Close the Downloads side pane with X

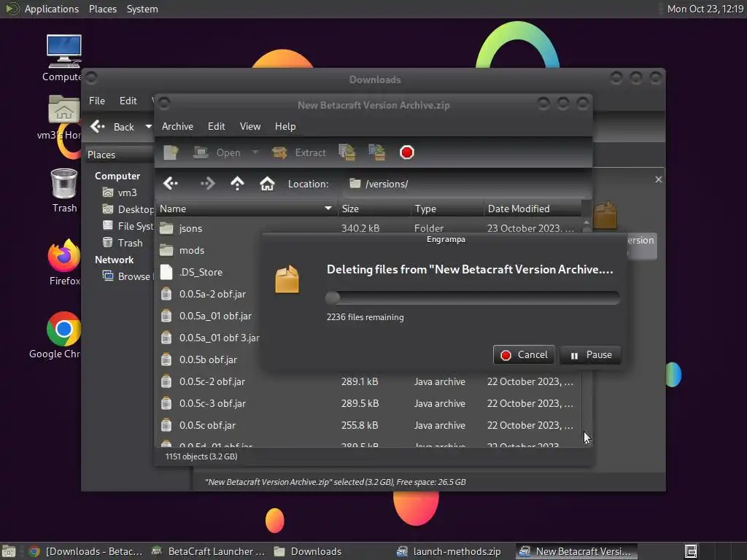659,179
